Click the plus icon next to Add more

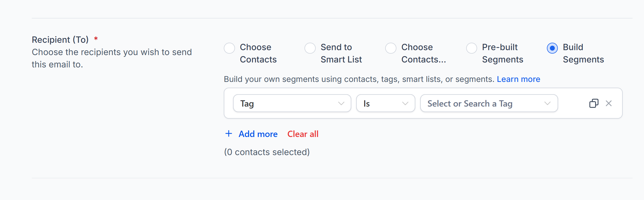click(229, 134)
